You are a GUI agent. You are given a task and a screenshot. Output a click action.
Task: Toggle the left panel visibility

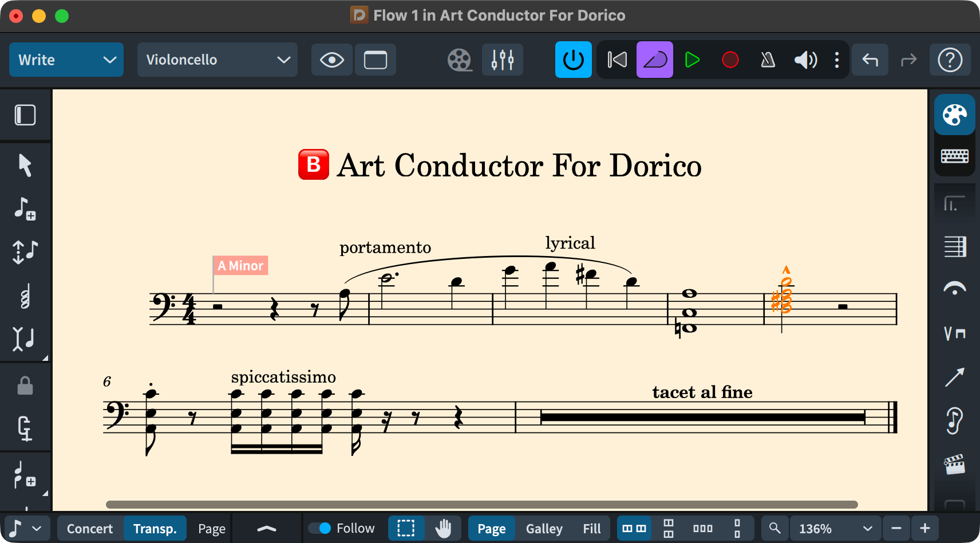coord(25,115)
